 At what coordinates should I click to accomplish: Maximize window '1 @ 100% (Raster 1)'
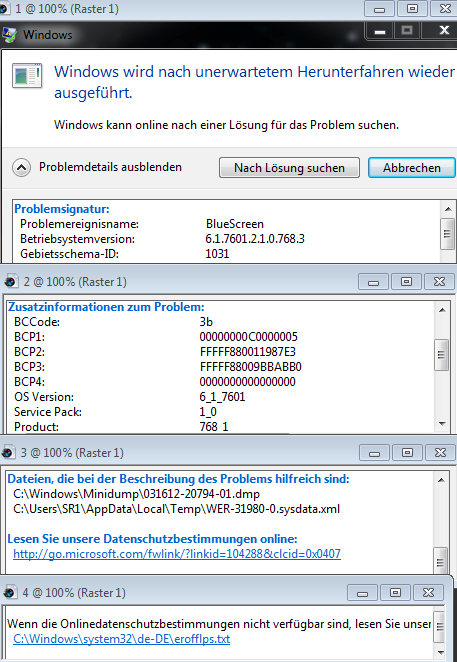tap(412, 9)
